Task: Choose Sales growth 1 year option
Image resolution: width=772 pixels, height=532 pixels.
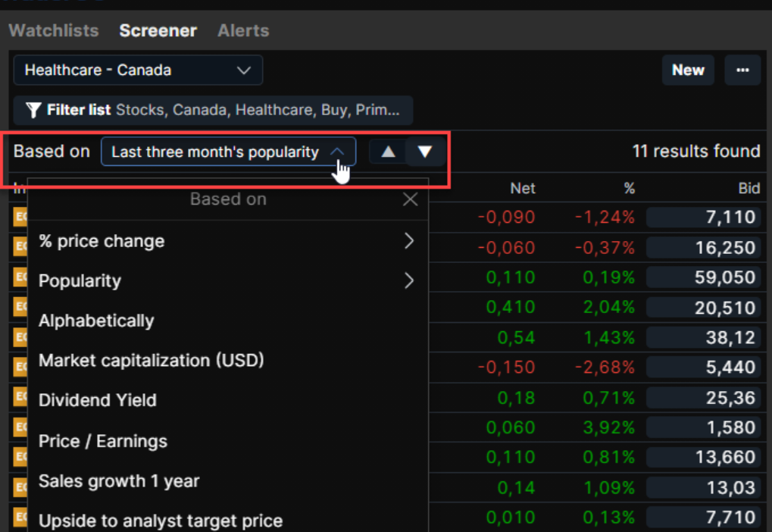Action: [x=119, y=481]
